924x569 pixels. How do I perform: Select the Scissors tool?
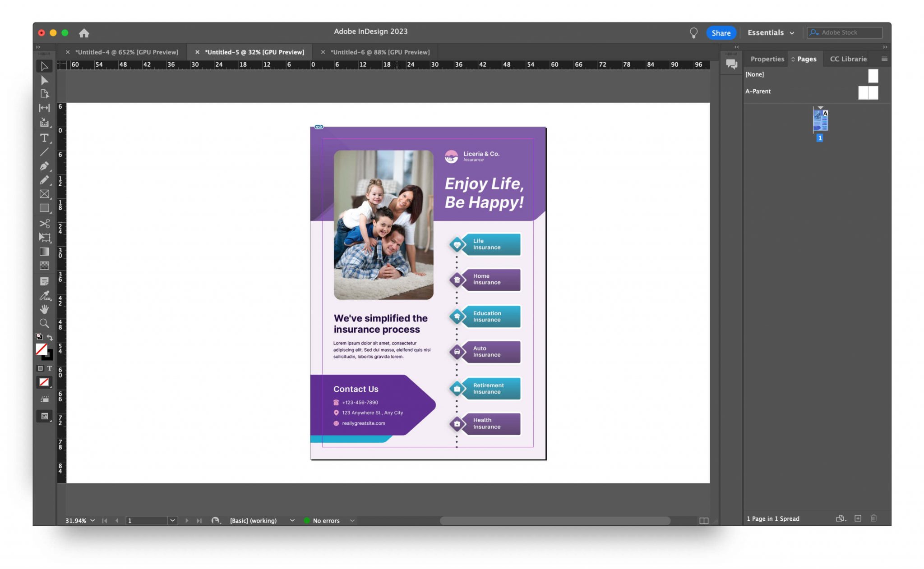coord(44,223)
